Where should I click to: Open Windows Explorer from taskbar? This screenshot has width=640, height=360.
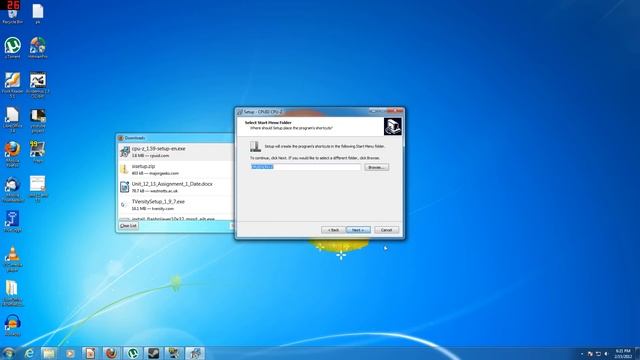pyautogui.click(x=49, y=353)
